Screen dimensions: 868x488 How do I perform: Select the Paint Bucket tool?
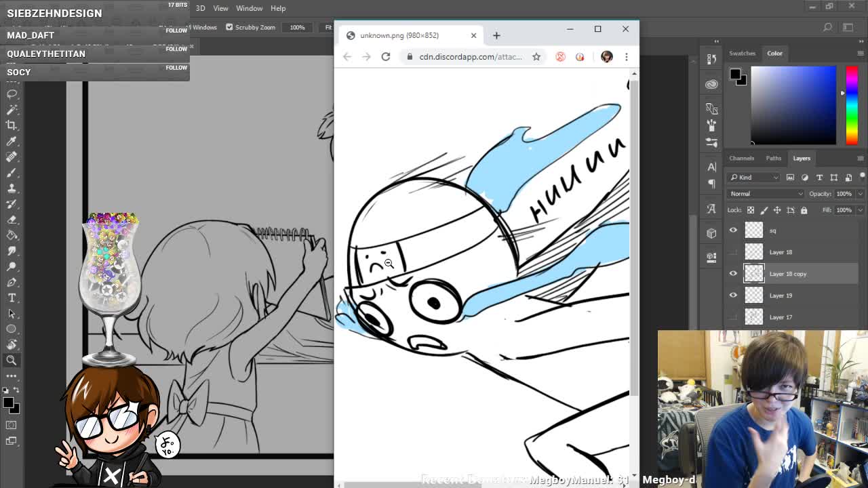[12, 235]
